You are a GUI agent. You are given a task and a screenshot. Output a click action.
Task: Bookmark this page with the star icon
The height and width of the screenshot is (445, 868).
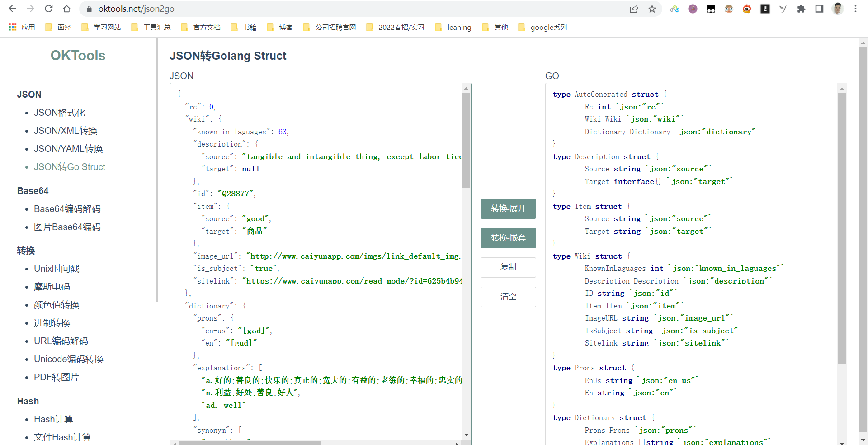652,9
